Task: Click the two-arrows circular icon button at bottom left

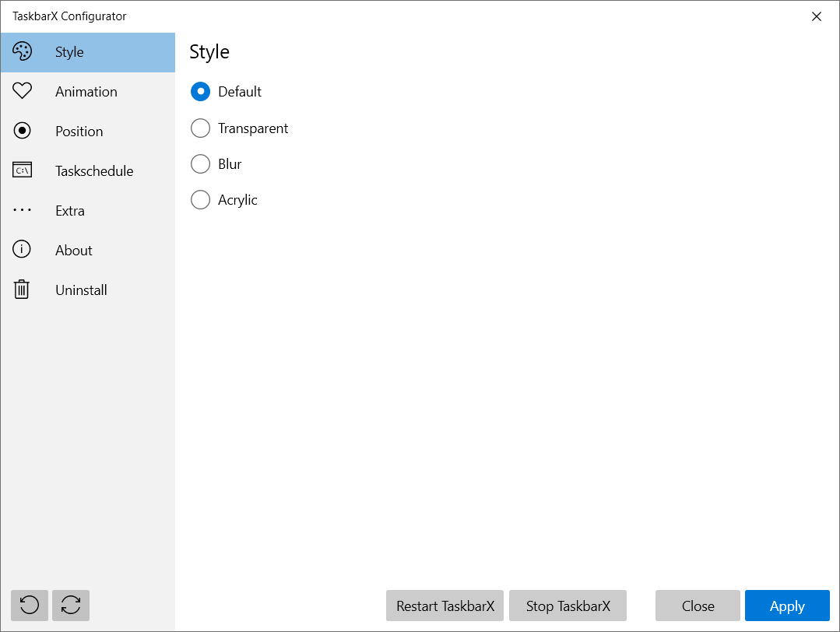Action: pos(71,606)
